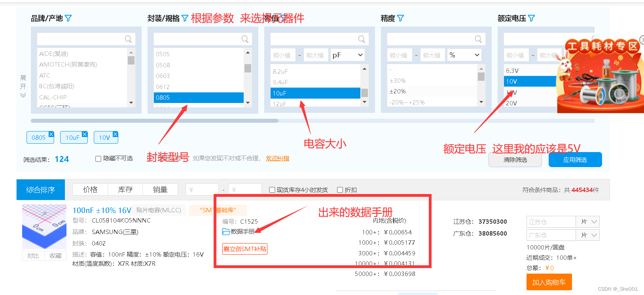Open the 数据手册 folder icon

226,232
